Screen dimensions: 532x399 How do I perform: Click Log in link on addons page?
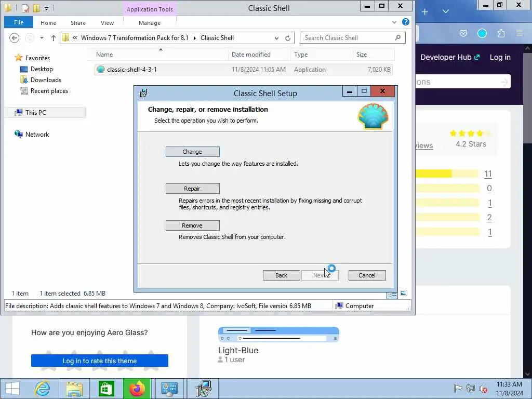tap(500, 57)
